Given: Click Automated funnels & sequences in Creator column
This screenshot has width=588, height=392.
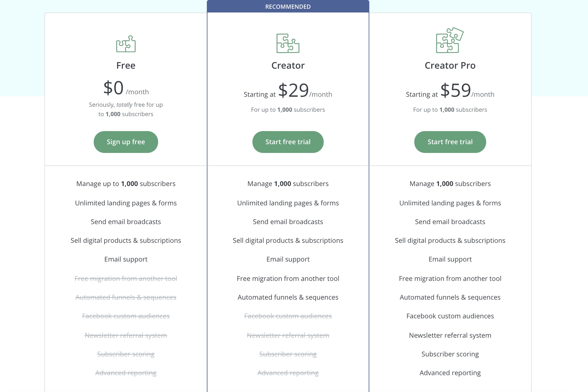Looking at the screenshot, I should click(x=288, y=297).
